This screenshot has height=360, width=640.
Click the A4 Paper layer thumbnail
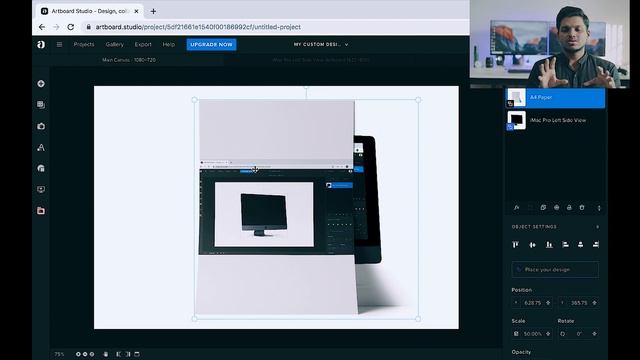click(516, 98)
